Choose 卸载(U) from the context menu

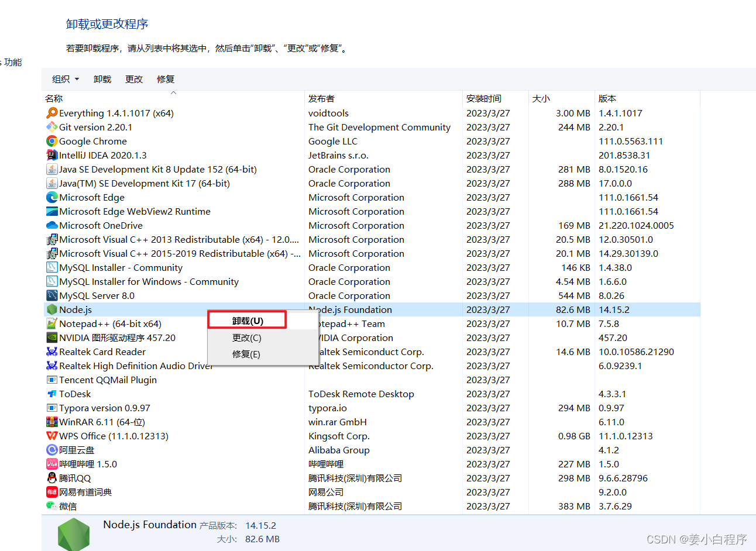click(248, 321)
